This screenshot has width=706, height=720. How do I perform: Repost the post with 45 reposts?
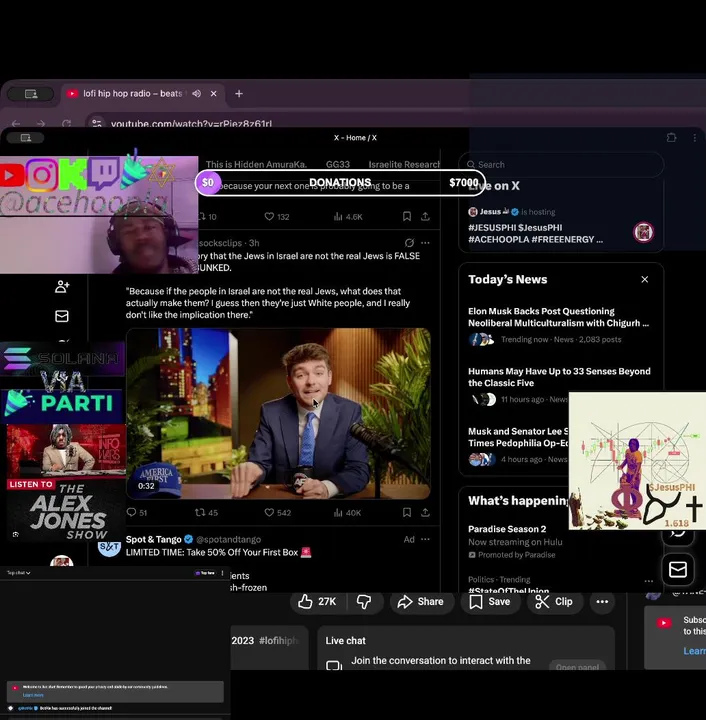206,512
